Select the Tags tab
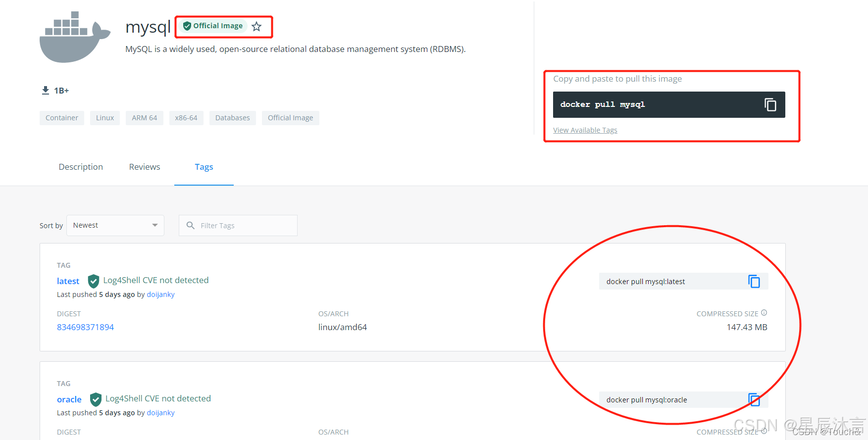This screenshot has width=868, height=440. pyautogui.click(x=204, y=167)
